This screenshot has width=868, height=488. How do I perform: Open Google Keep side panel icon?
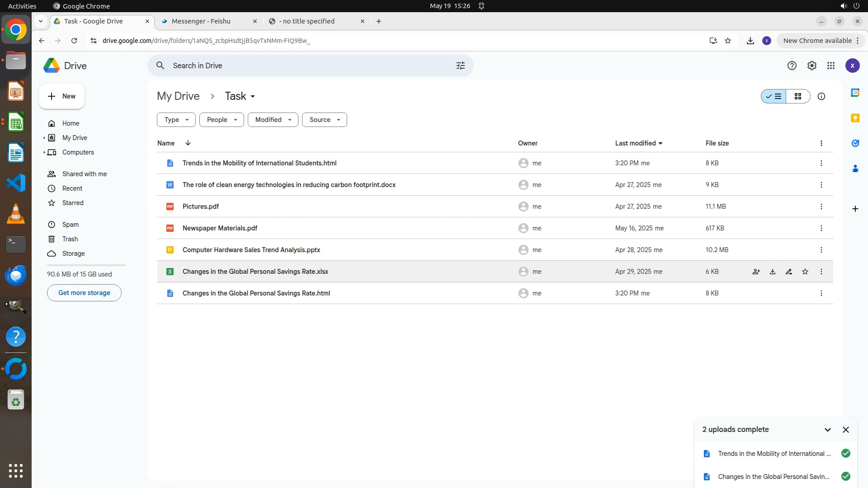tap(855, 118)
